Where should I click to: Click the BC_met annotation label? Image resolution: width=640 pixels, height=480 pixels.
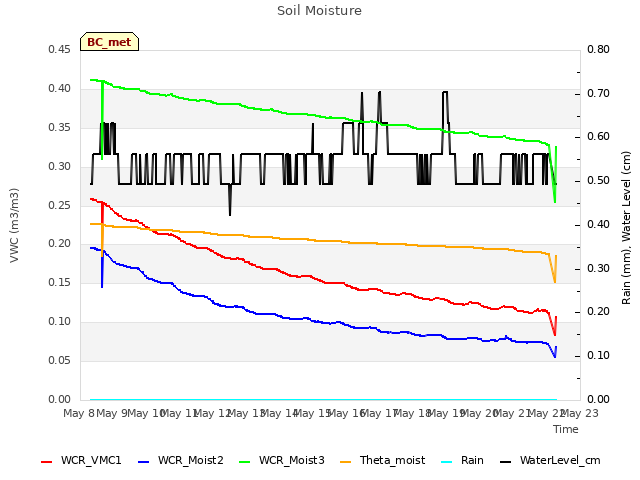click(109, 42)
